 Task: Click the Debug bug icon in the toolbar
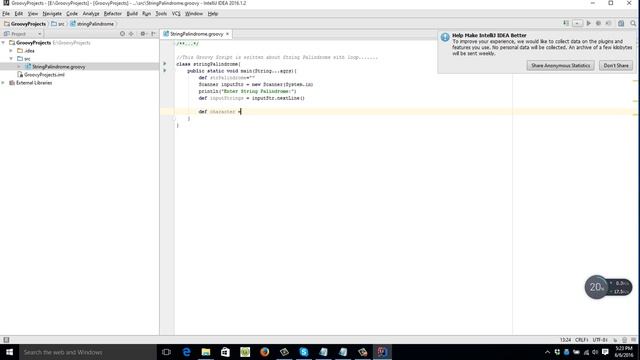tap(598, 24)
